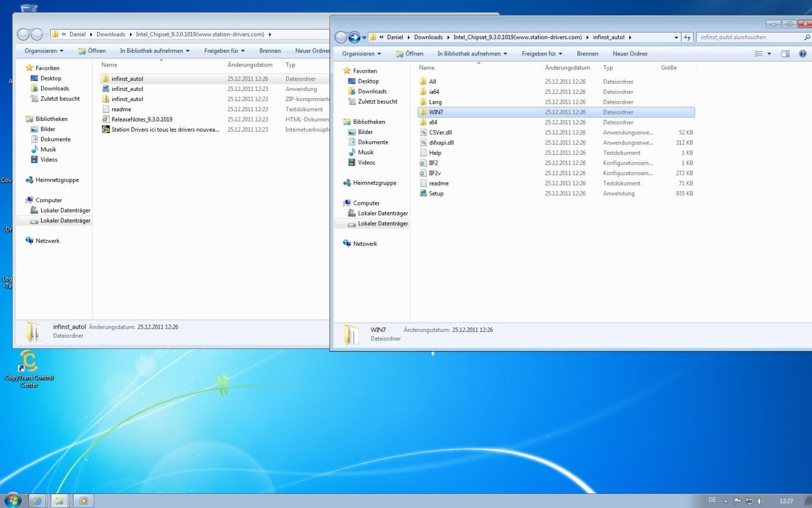Click Öffnen in right window toolbar
Screen dimensions: 812x508
409,54
